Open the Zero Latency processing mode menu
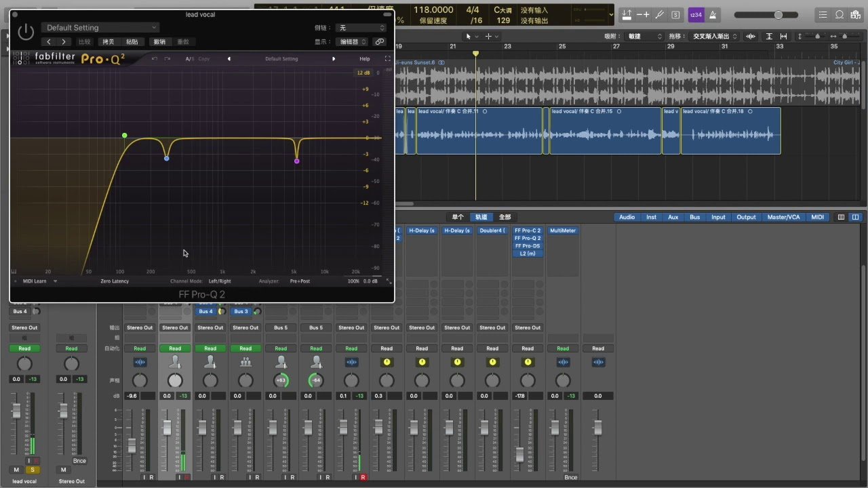The width and height of the screenshot is (868, 488). [x=115, y=281]
